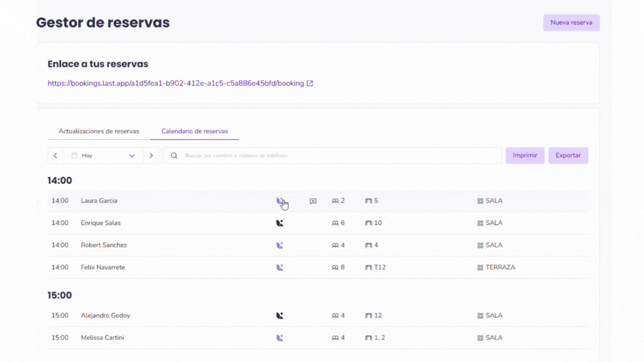Open the bookings.last.app reservation link

[x=176, y=84]
